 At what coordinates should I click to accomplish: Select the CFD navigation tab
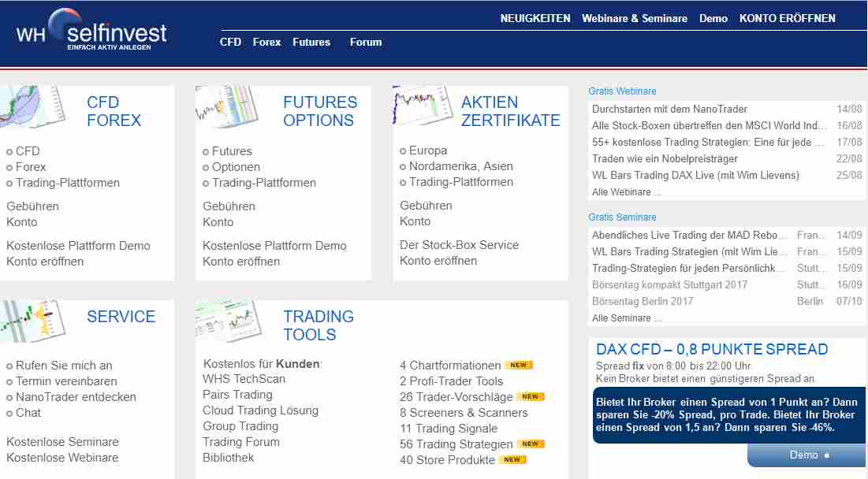(x=230, y=42)
